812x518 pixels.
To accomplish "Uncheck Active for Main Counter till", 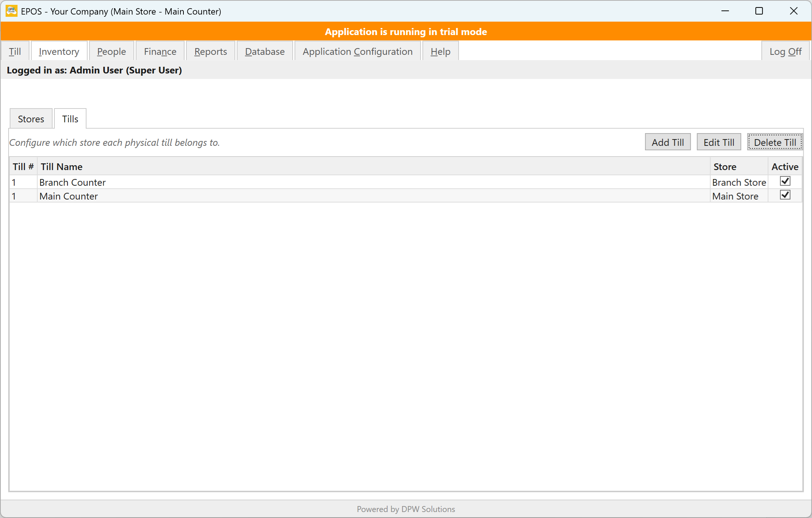I will [x=785, y=195].
